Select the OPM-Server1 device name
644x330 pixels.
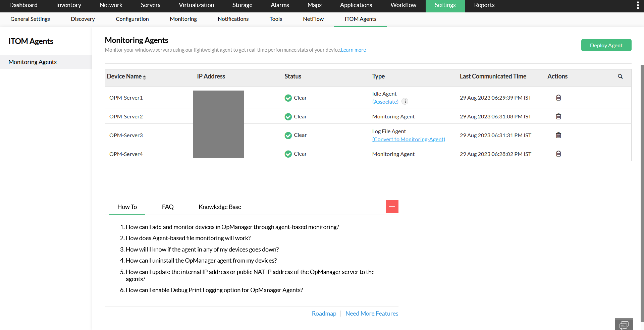pyautogui.click(x=126, y=98)
